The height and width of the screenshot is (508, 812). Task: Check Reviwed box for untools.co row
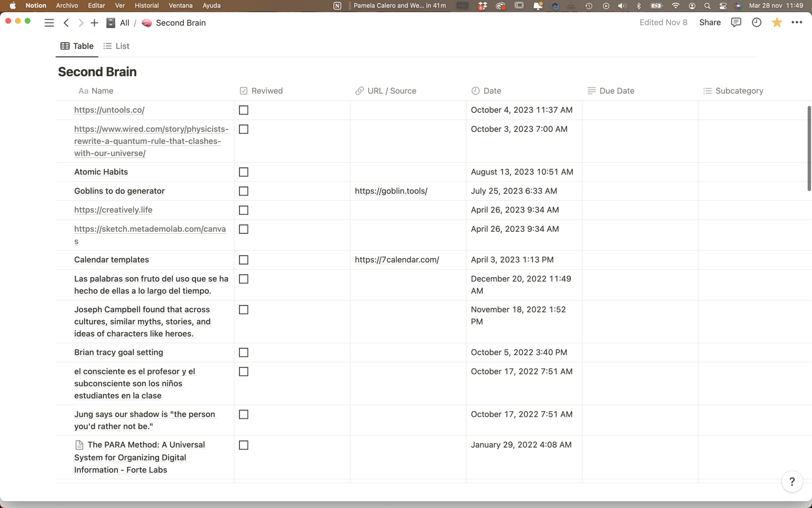244,110
